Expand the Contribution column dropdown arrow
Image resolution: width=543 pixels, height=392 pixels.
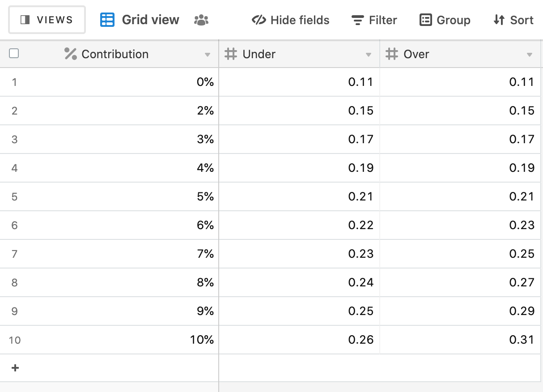click(208, 55)
